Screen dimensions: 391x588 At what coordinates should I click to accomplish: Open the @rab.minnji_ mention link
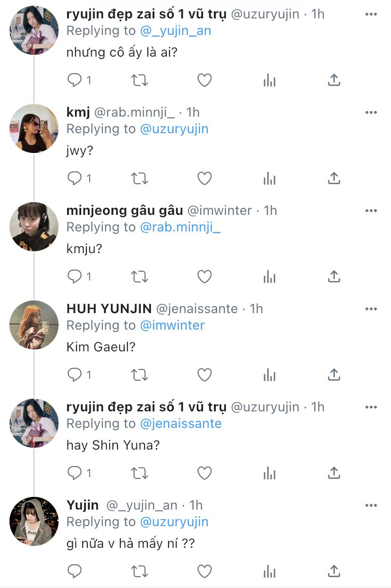[x=180, y=227]
